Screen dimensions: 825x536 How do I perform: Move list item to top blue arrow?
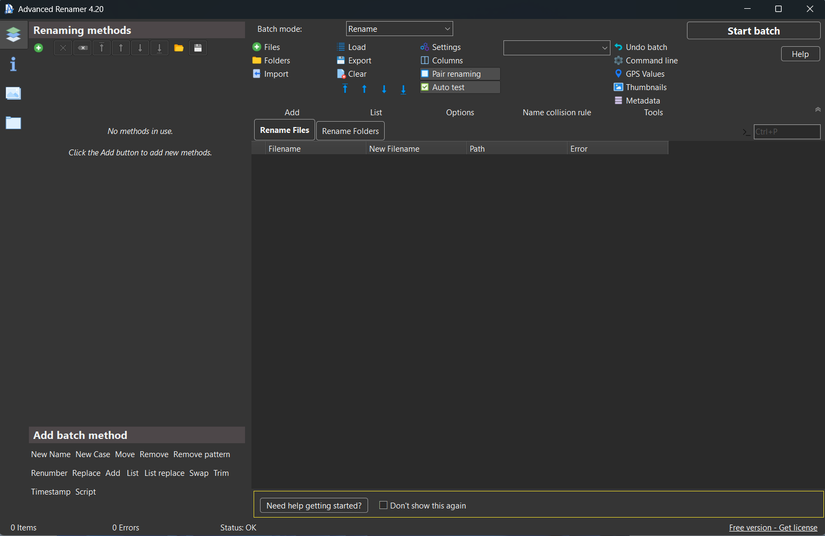click(345, 89)
